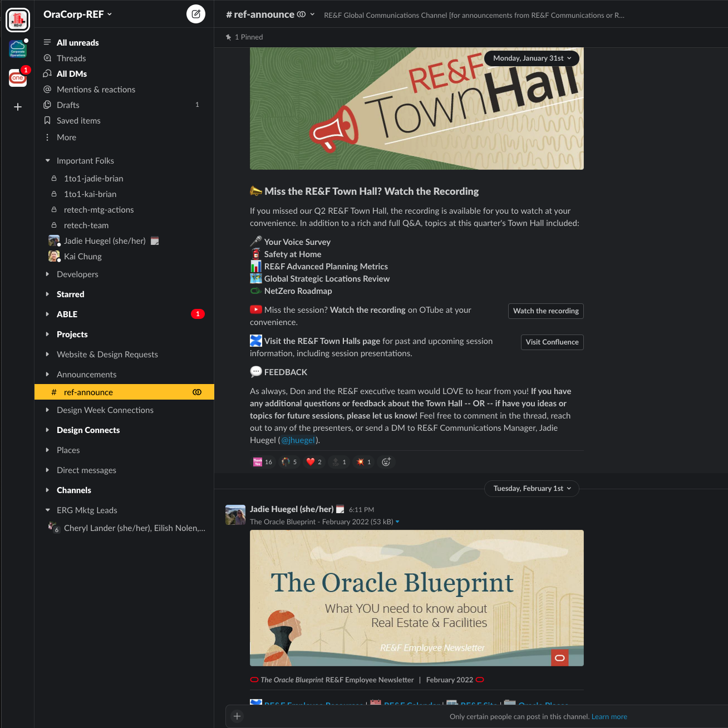Image resolution: width=728 pixels, height=728 pixels.
Task: Open the Oracle Blueprint newsletter image
Action: [x=416, y=598]
